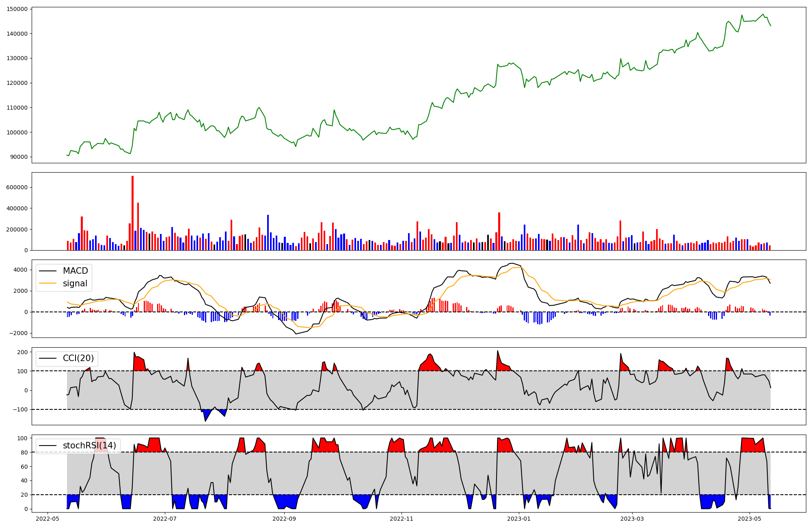Image resolution: width=812 pixels, height=528 pixels.
Task: Click the -100 CCI axis label
Action: click(x=20, y=409)
